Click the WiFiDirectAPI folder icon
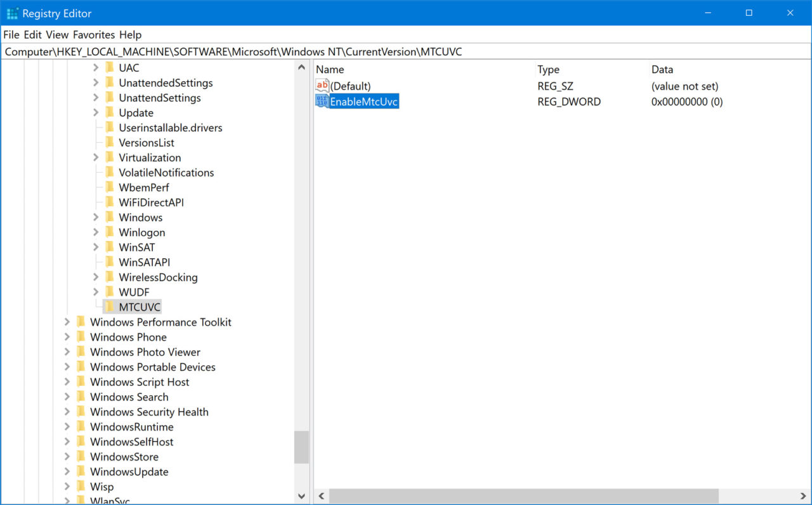 click(x=110, y=202)
